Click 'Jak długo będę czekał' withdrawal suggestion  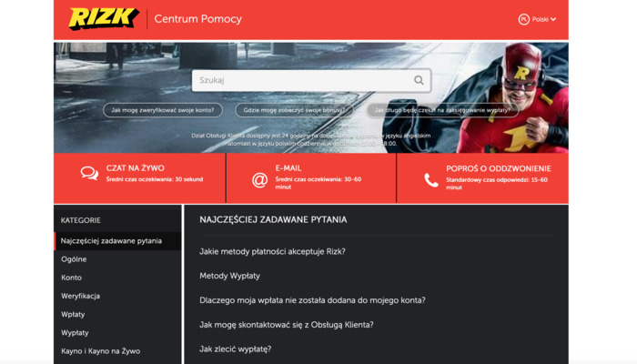[442, 110]
